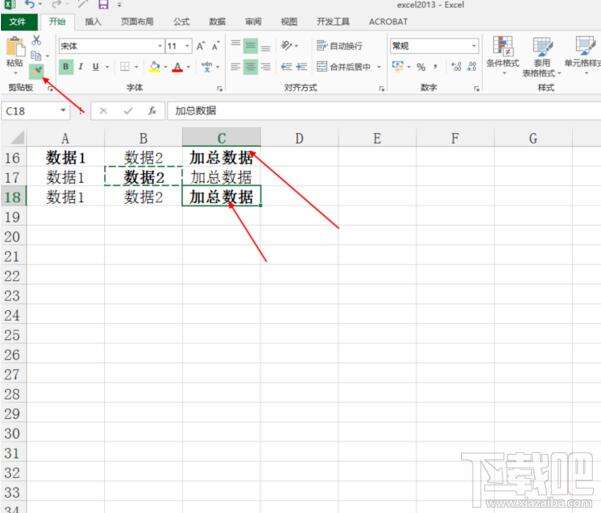The height and width of the screenshot is (513, 601).
Task: Click the Paste clipboard icon
Action: tap(14, 49)
